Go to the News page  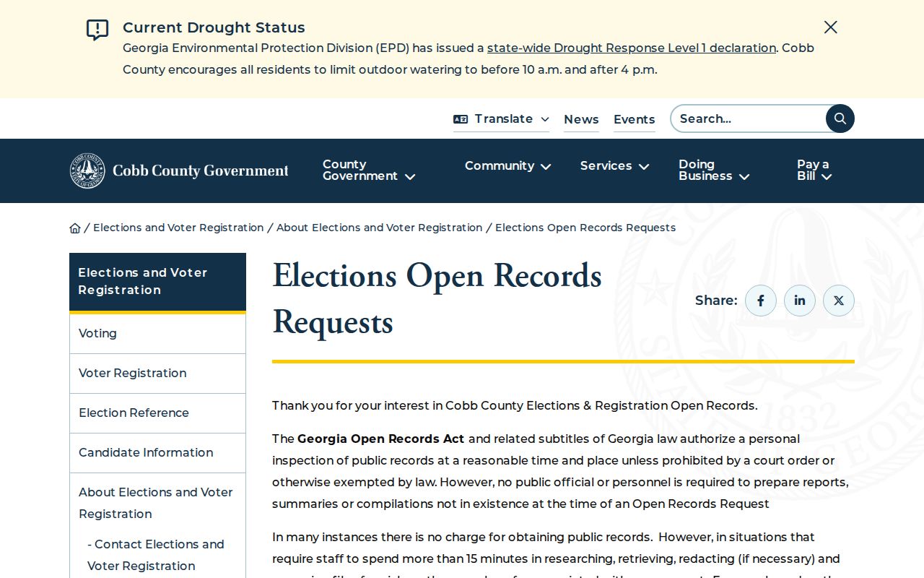click(x=581, y=119)
